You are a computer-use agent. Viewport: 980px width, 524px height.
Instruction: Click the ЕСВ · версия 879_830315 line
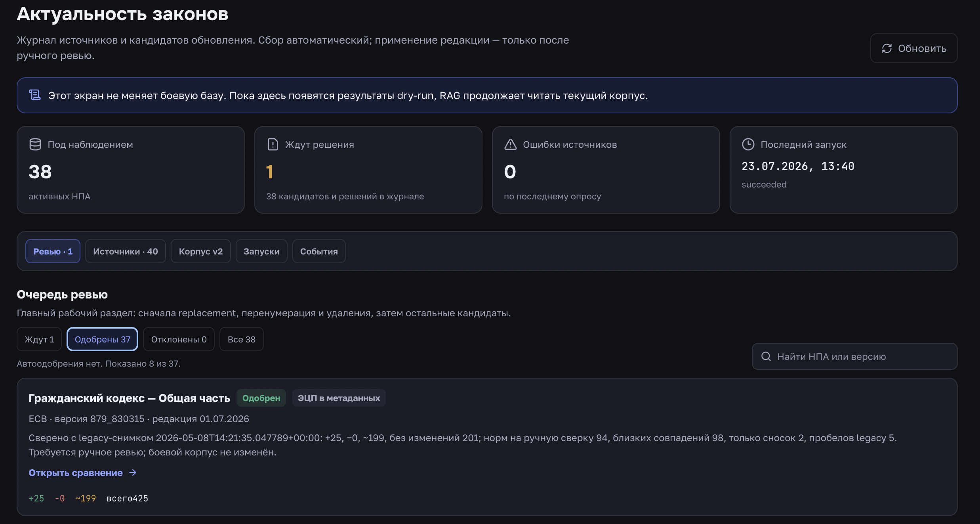point(139,419)
